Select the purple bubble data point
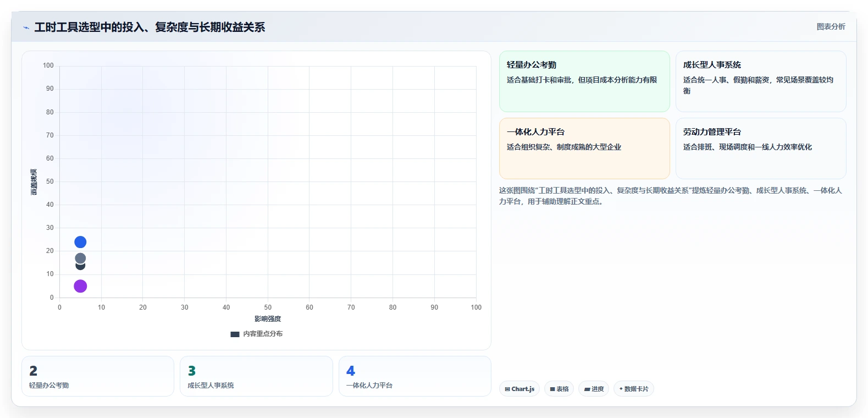This screenshot has width=868, height=418. pyautogui.click(x=80, y=286)
